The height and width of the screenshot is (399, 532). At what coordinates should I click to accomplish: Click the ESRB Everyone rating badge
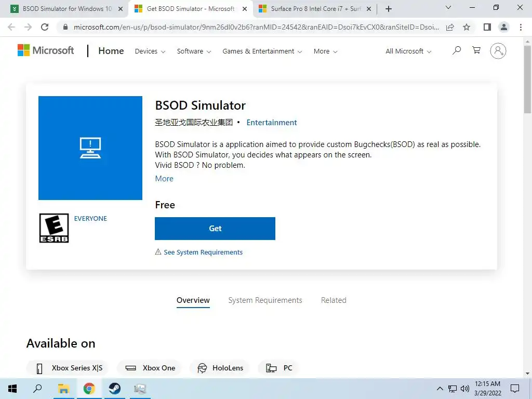(54, 228)
